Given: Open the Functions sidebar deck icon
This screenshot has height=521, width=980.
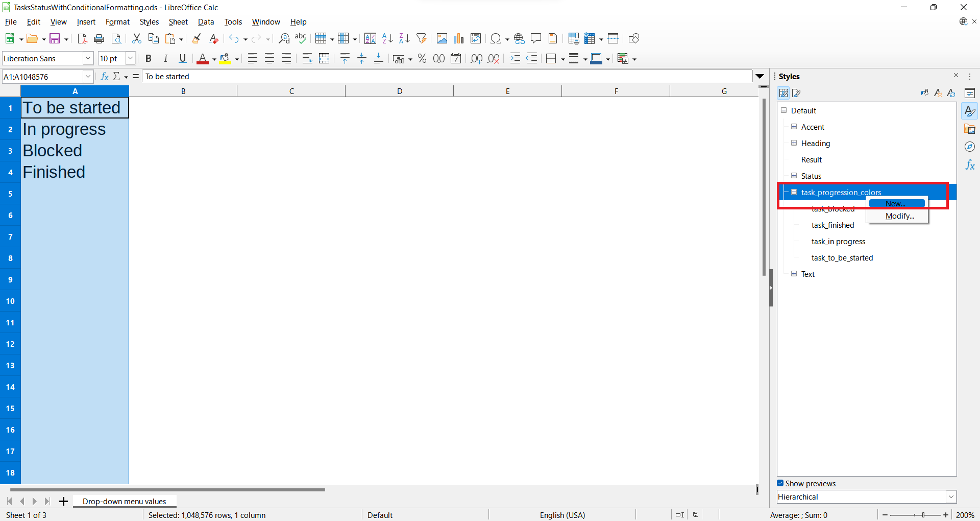Looking at the screenshot, I should (x=970, y=165).
